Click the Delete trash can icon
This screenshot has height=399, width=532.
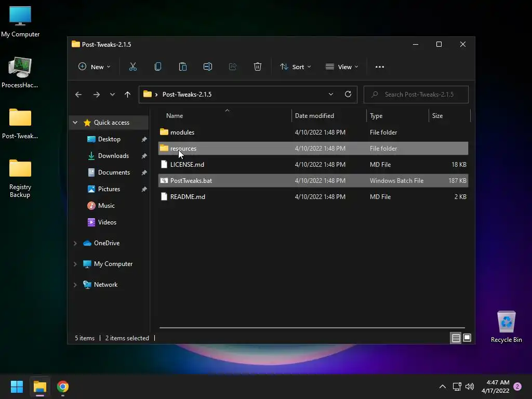(258, 67)
